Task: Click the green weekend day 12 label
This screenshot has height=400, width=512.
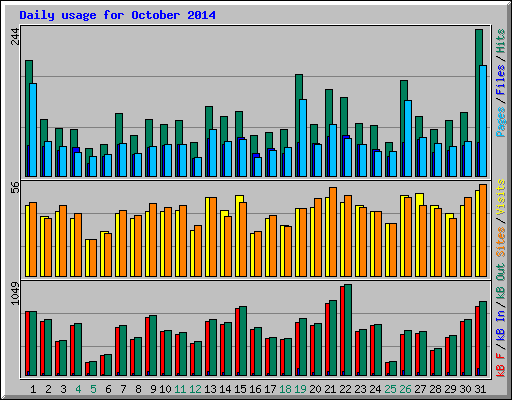Action: click(x=195, y=389)
